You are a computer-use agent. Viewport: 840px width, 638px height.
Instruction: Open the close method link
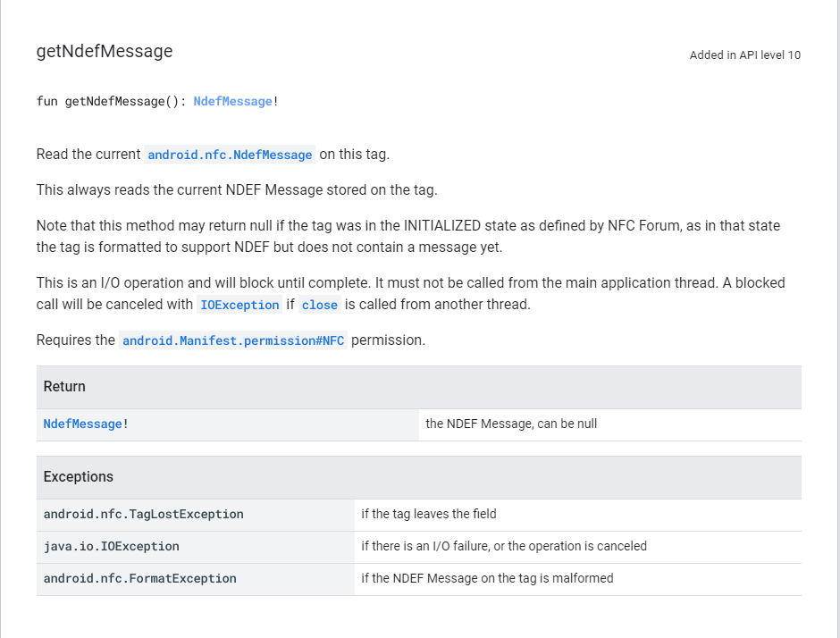click(319, 305)
